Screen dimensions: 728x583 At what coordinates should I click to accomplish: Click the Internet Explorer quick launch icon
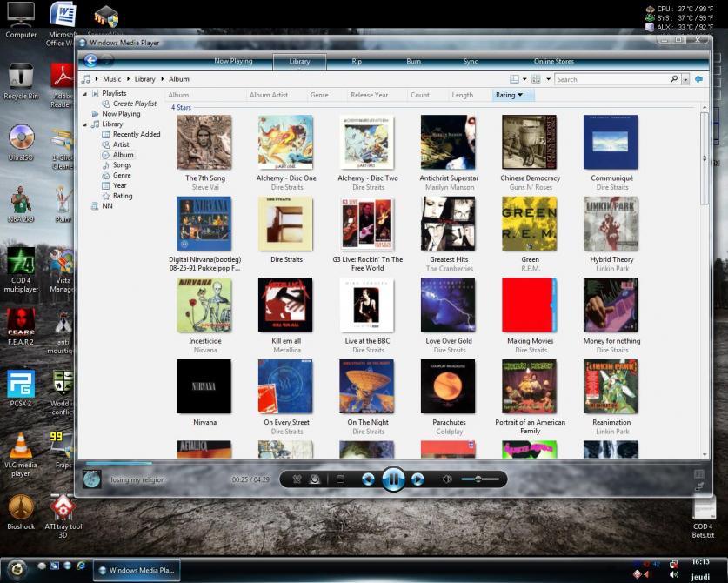point(81,566)
